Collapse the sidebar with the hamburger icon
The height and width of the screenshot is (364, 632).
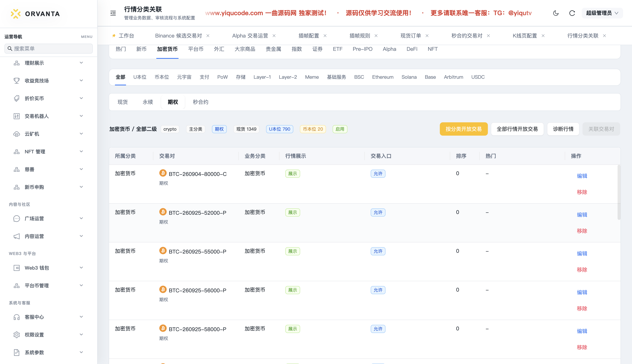[113, 13]
